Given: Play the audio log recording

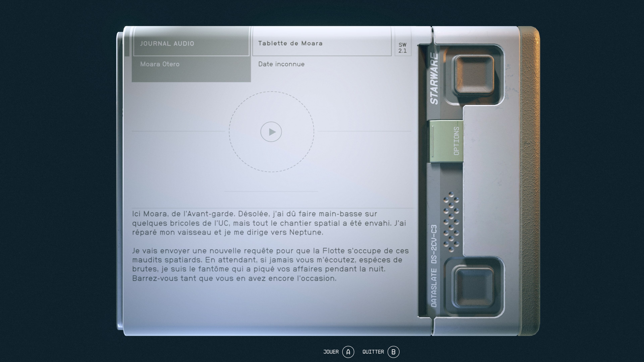Looking at the screenshot, I should [x=271, y=132].
